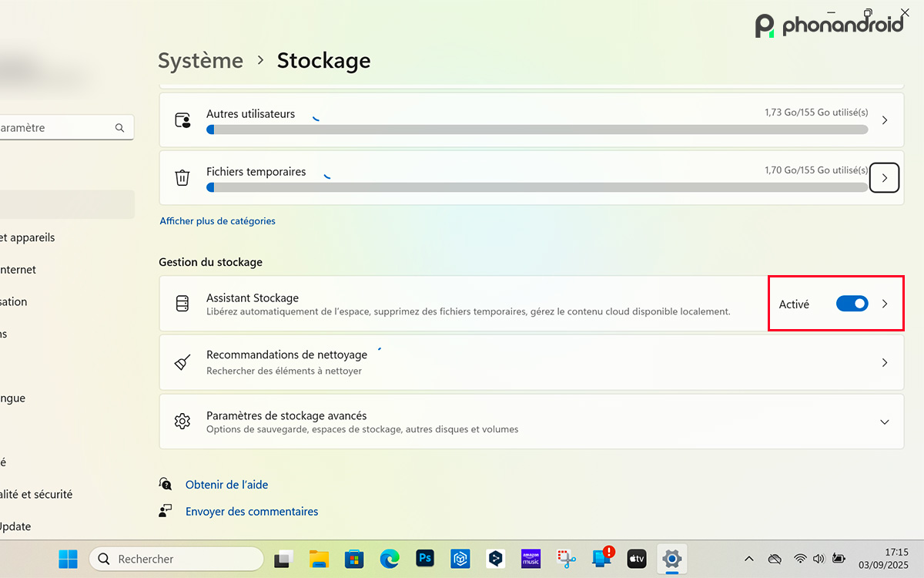Open the volume icon in system tray
The width and height of the screenshot is (924, 578).
tap(819, 559)
